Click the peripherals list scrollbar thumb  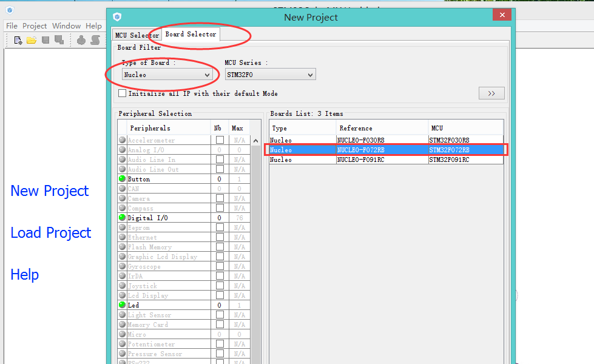pyautogui.click(x=255, y=254)
